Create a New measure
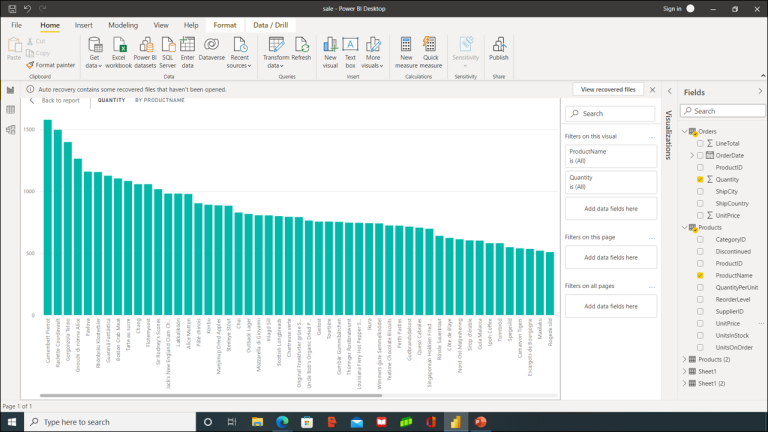Viewport: 768px width, 432px height. 406,45
